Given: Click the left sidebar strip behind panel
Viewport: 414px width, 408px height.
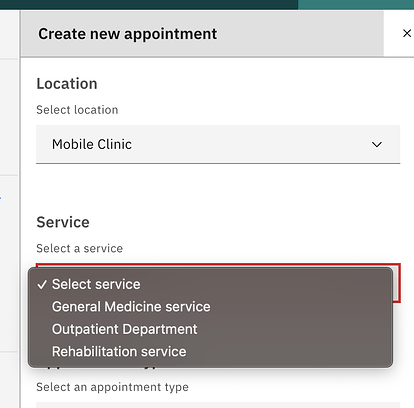Looking at the screenshot, I should click(x=9, y=207).
